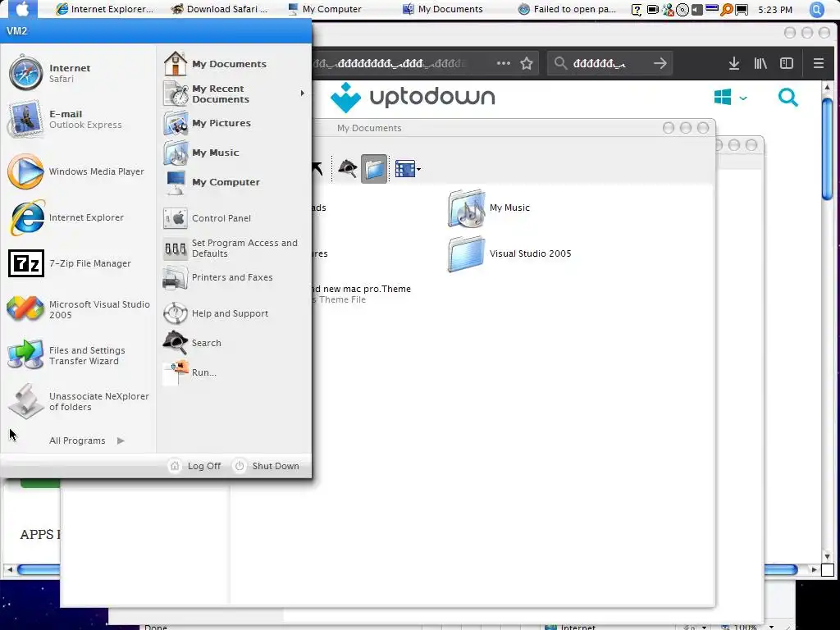Toggle Firefox sidebar
840x630 pixels.
[787, 63]
